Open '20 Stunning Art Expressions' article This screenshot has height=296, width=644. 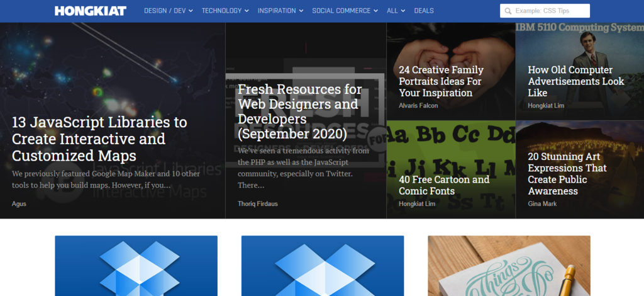point(567,173)
